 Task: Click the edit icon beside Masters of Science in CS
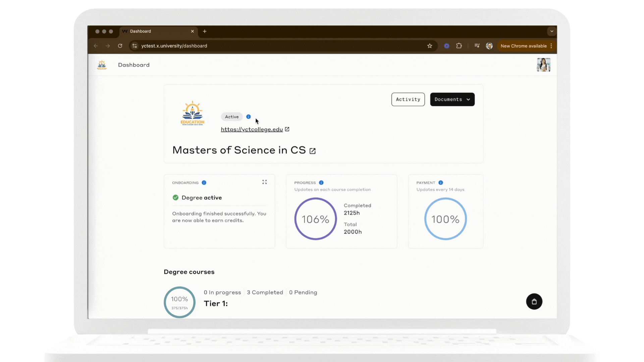point(313,151)
